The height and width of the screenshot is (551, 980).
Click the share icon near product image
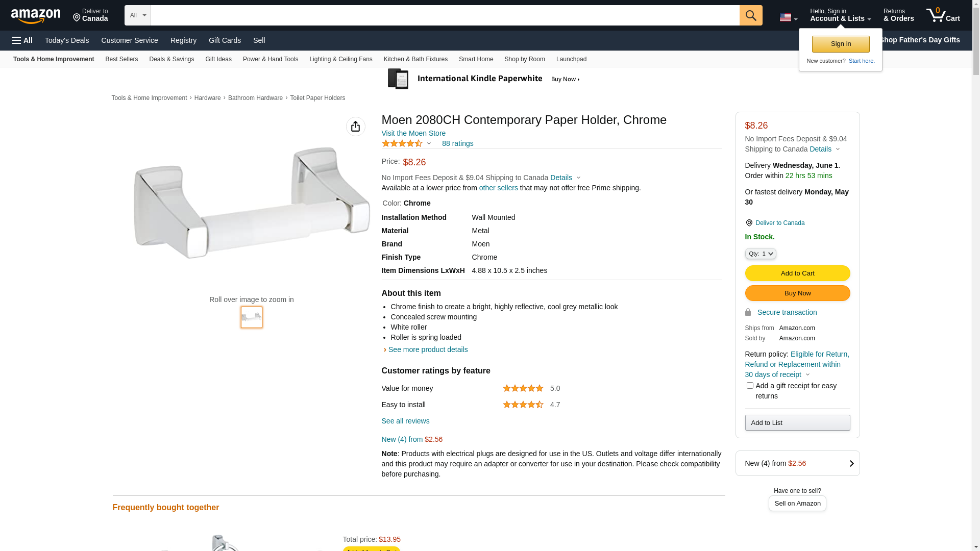click(356, 127)
